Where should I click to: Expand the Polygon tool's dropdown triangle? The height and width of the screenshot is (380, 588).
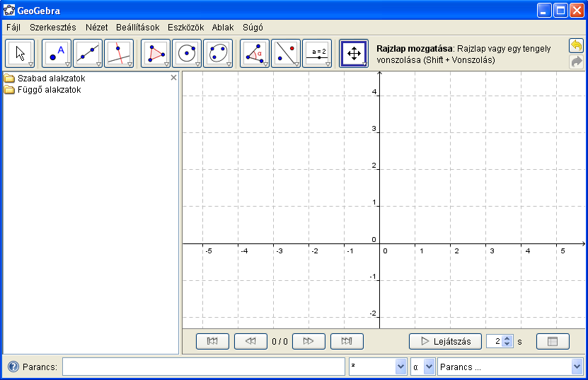[166, 64]
